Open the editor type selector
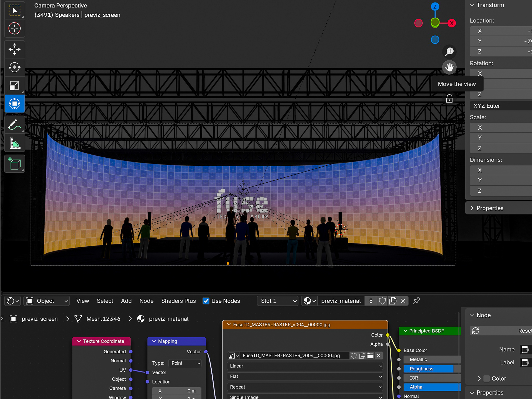Screen dimensions: 532x399 click(13, 301)
